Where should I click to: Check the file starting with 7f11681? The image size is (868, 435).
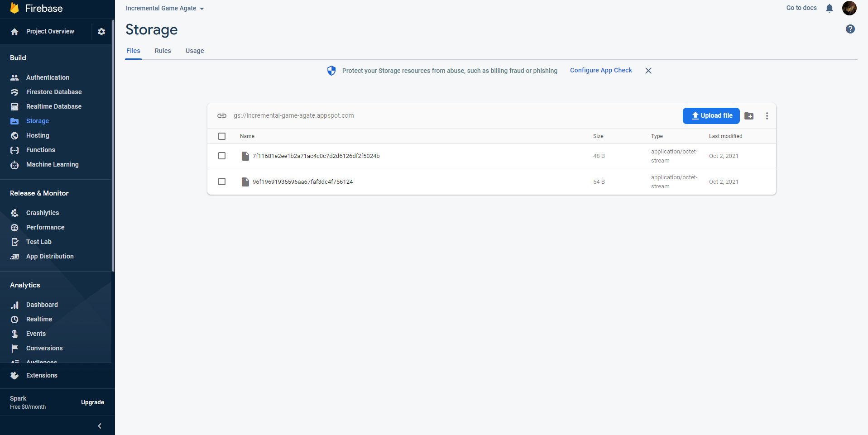(222, 156)
